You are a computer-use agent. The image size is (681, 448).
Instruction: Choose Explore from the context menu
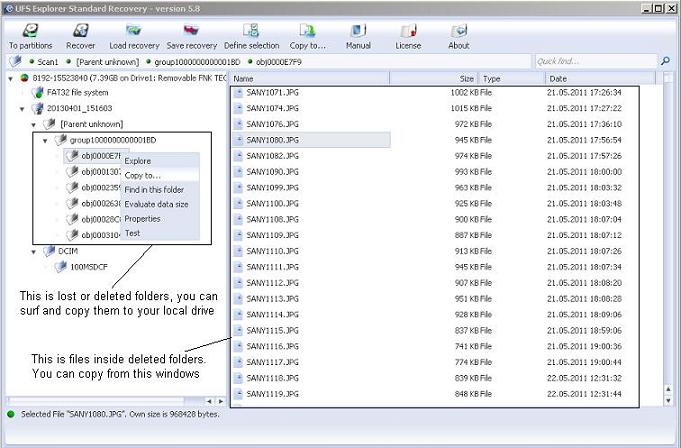tap(138, 161)
